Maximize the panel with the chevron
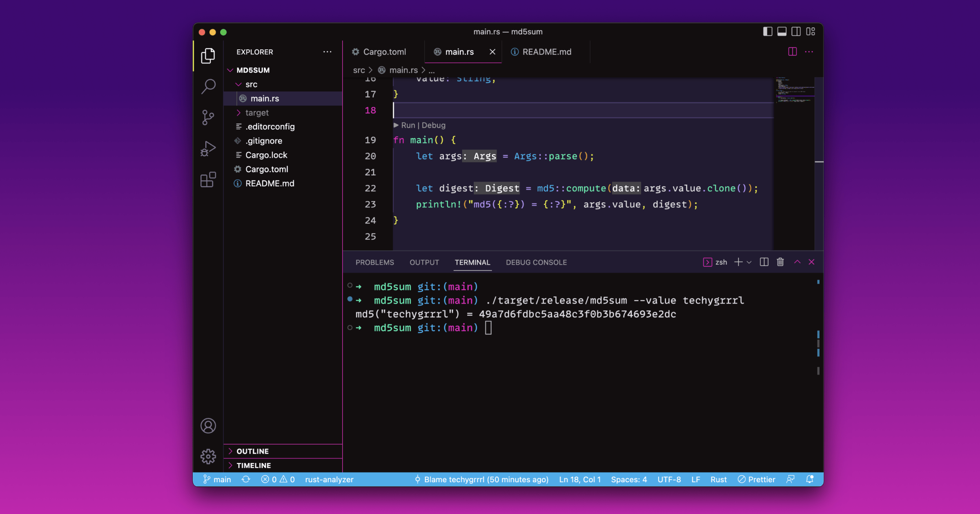Image resolution: width=980 pixels, height=514 pixels. pos(797,262)
